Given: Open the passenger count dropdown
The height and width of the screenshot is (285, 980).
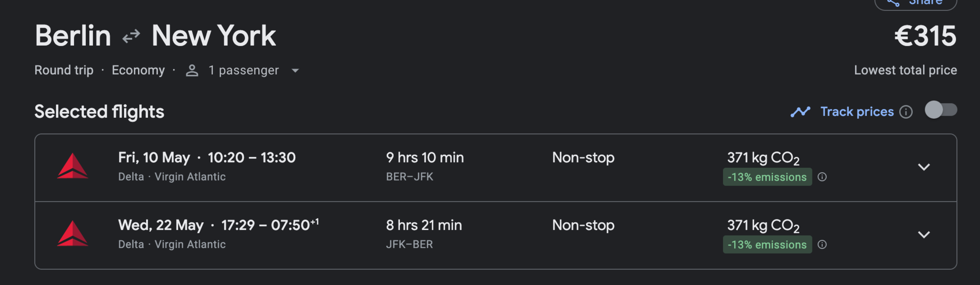Looking at the screenshot, I should [x=295, y=71].
